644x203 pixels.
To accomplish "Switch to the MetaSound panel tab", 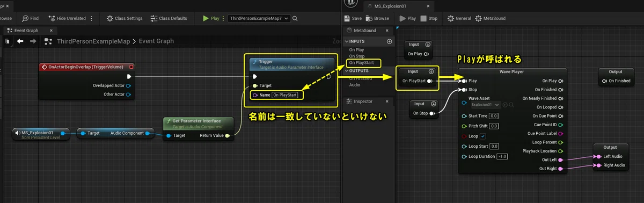I will point(365,31).
